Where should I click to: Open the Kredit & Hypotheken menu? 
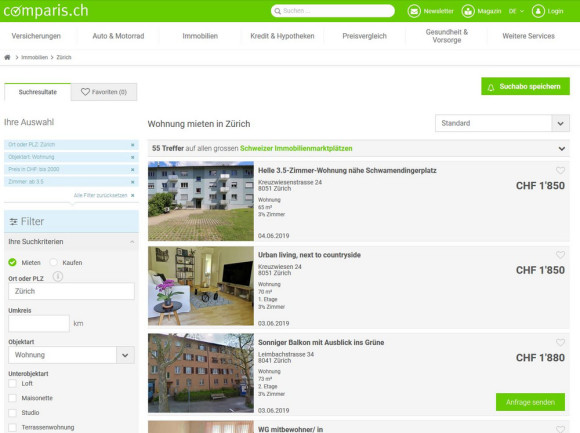pyautogui.click(x=282, y=36)
